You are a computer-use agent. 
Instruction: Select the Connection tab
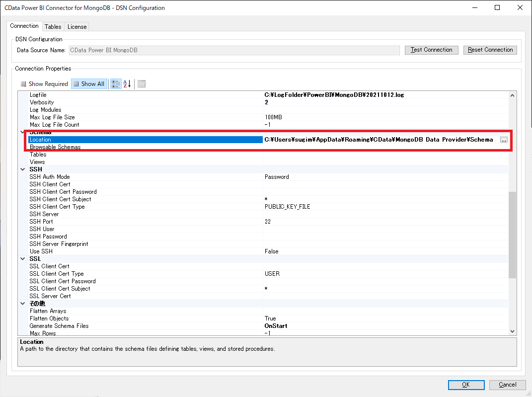coord(24,26)
